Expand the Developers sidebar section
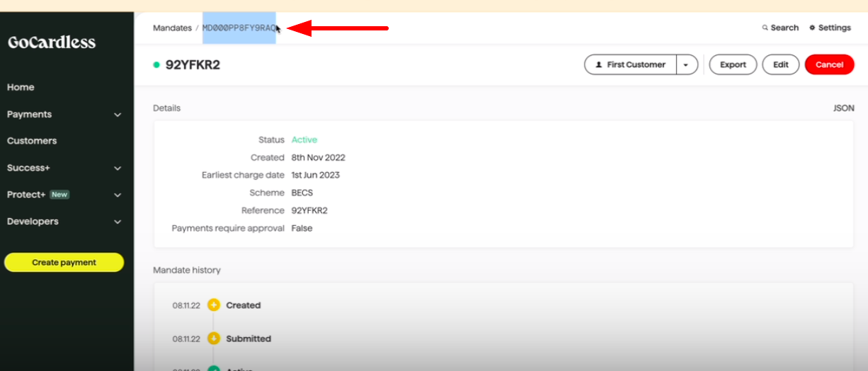868x371 pixels. click(118, 222)
